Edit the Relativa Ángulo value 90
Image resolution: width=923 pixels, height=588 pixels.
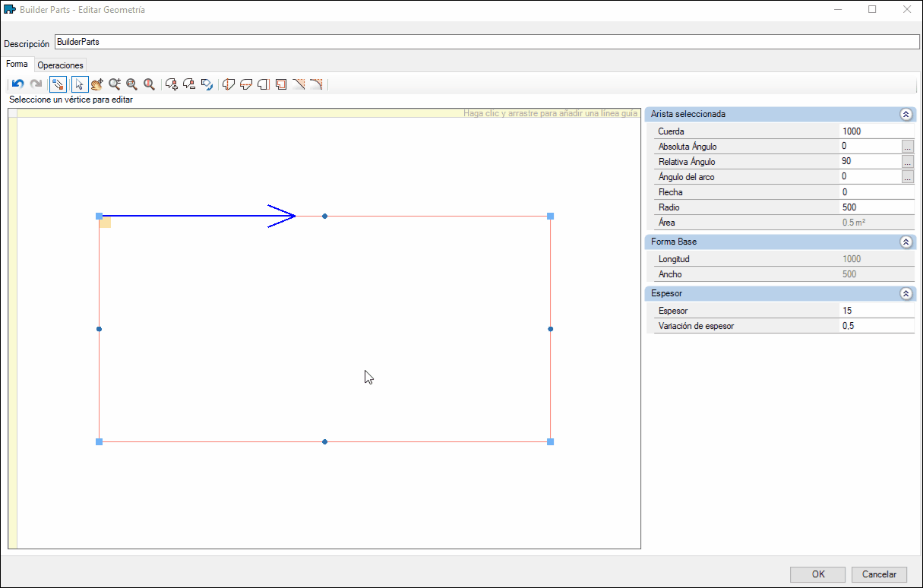870,162
